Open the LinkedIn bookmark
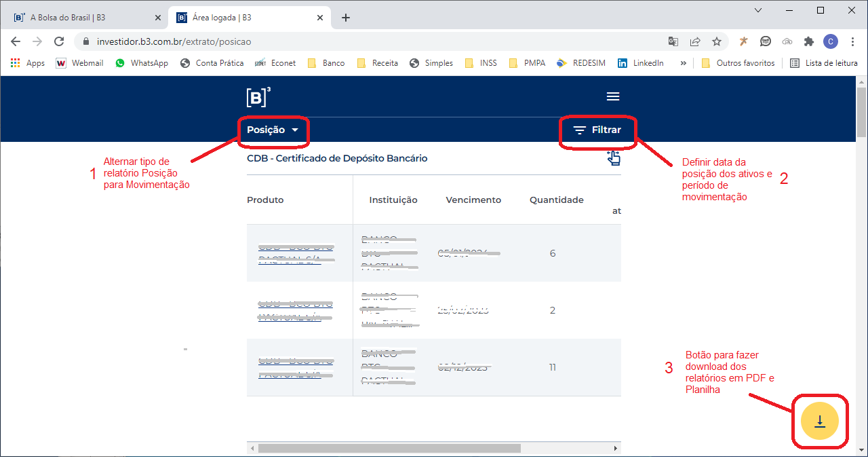The width and height of the screenshot is (868, 467). tap(641, 63)
